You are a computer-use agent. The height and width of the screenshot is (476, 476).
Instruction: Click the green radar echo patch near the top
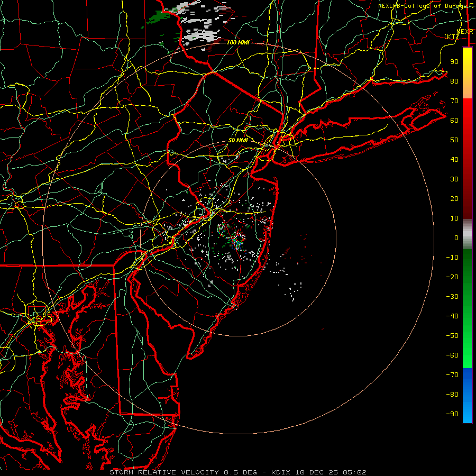[160, 17]
